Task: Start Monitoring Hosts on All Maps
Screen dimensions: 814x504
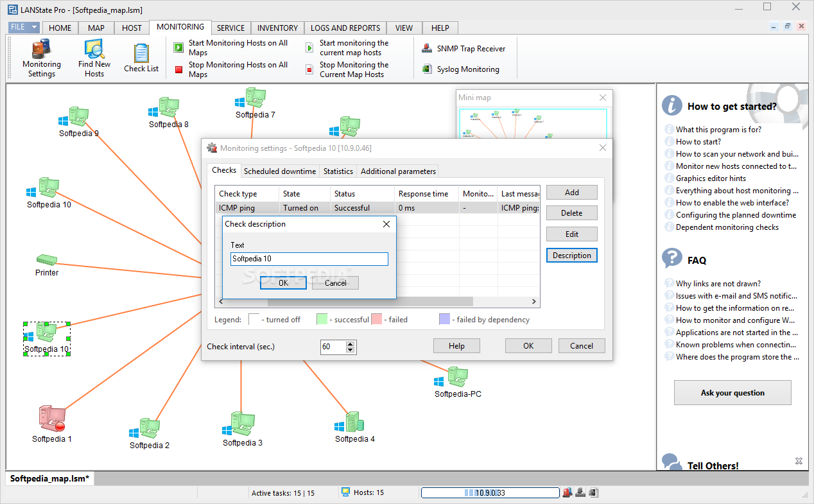Action: click(232, 48)
